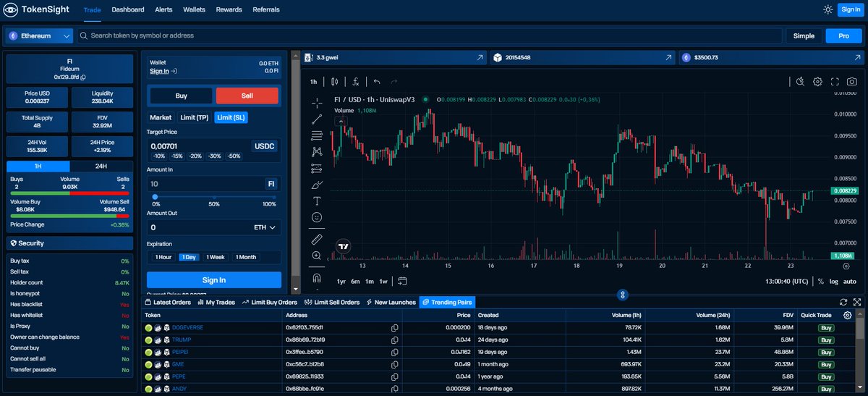The height and width of the screenshot is (396, 868).
Task: Open the 1h chart interval selector
Action: [314, 82]
